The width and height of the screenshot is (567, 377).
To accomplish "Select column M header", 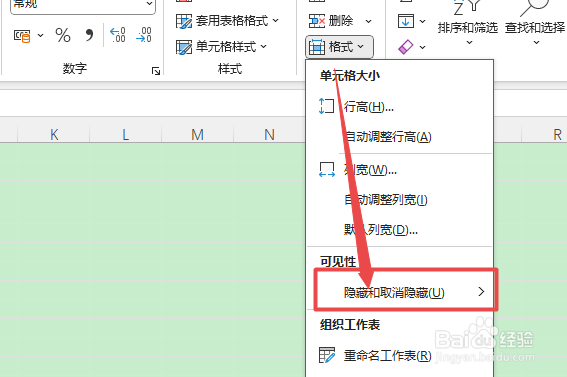I will coord(197,134).
